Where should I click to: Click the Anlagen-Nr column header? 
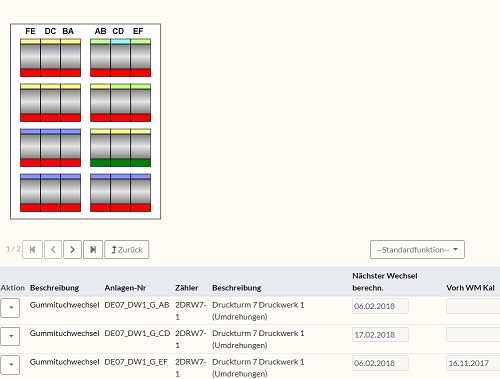click(125, 288)
